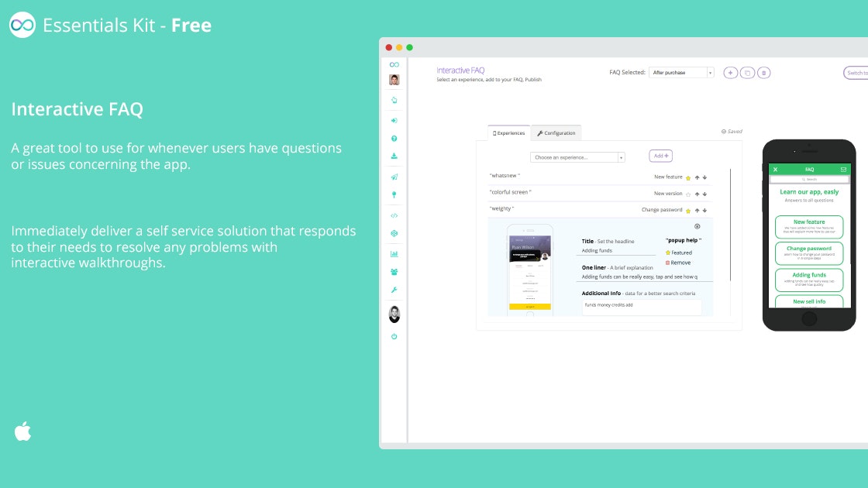Tap Adding funds card in phone preview
This screenshot has height=488, width=868.
[809, 280]
